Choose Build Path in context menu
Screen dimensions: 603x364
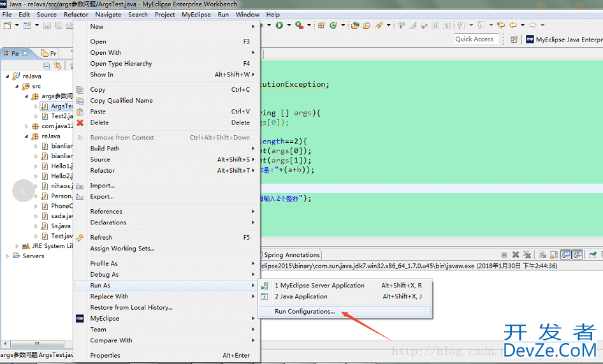pyautogui.click(x=166, y=148)
